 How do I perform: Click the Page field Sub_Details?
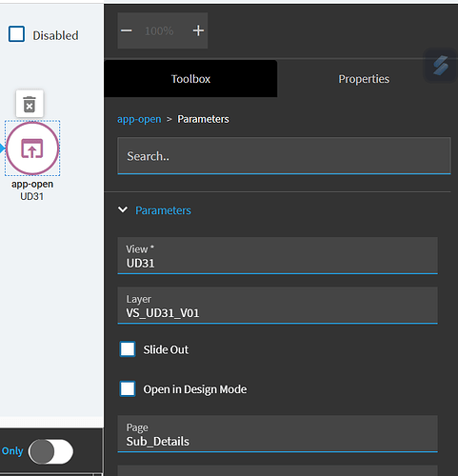(x=278, y=433)
